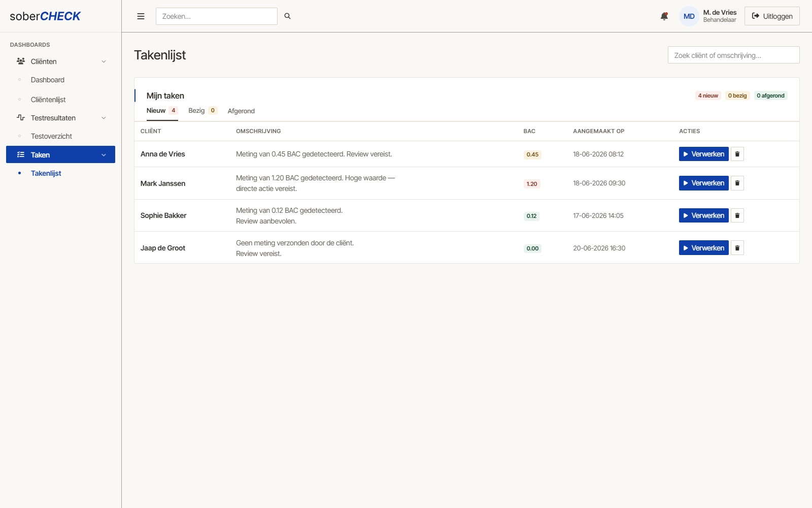The height and width of the screenshot is (508, 812).
Task: Switch to the Bezig tab
Action: tap(202, 111)
